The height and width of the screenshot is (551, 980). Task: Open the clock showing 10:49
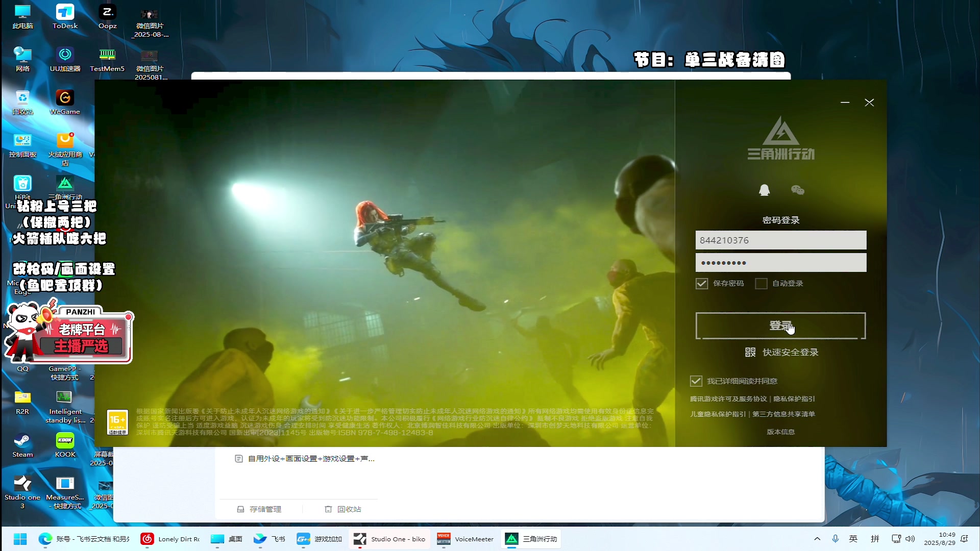[x=939, y=539]
